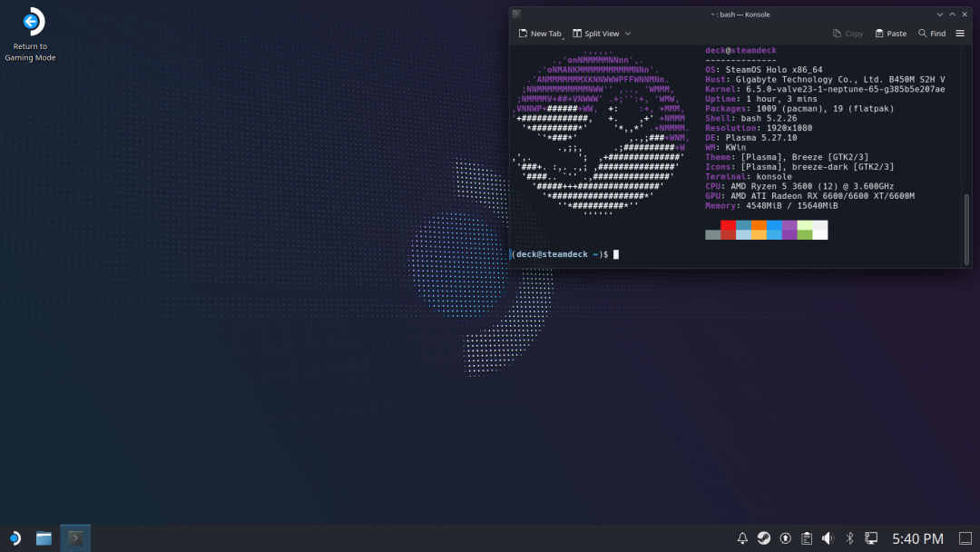Image resolution: width=980 pixels, height=552 pixels.
Task: Open the system updates tray icon
Action: tap(786, 538)
